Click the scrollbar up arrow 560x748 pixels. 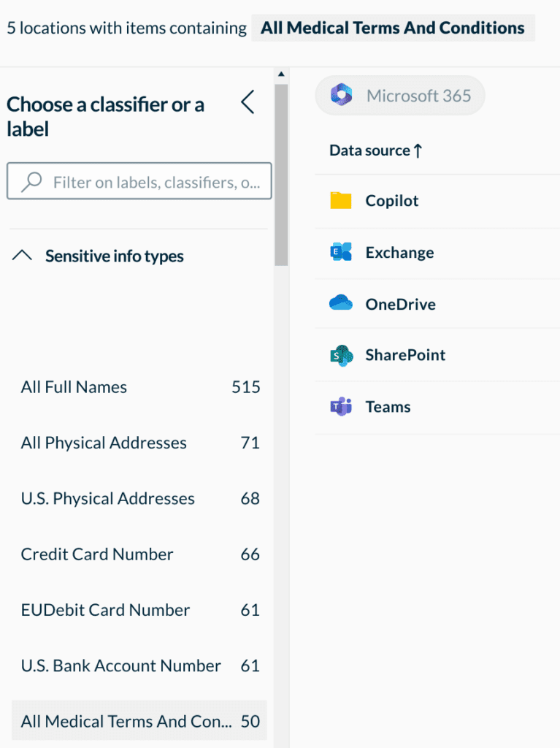[x=281, y=74]
